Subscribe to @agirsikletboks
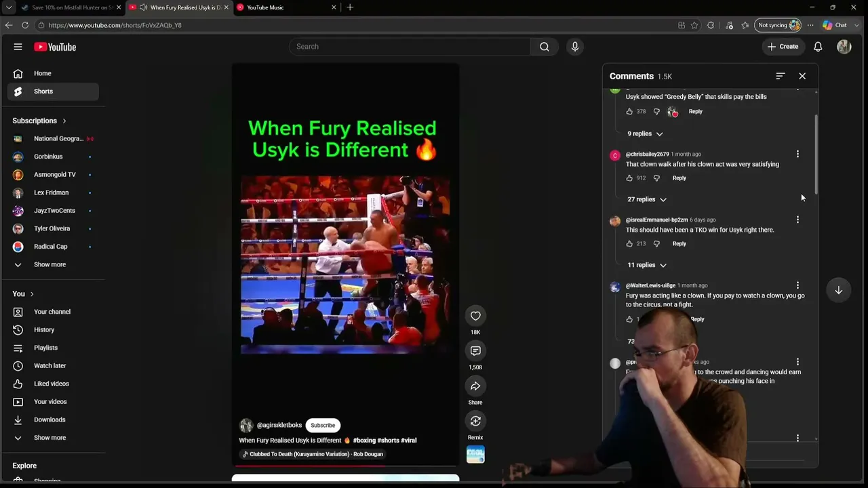 pyautogui.click(x=323, y=425)
